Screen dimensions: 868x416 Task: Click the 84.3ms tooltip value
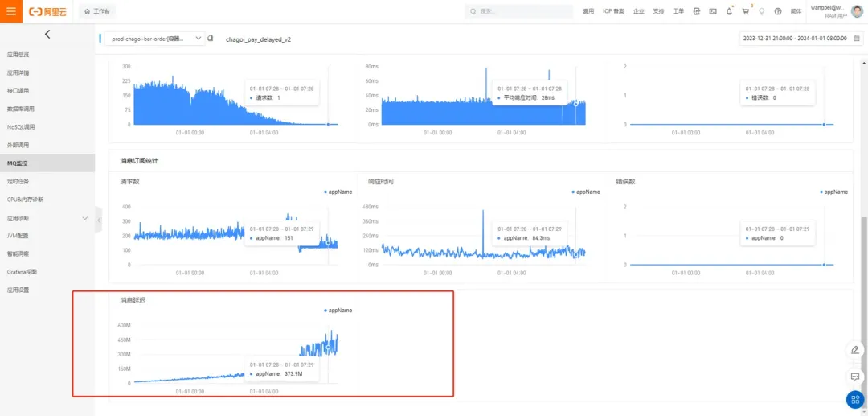tap(540, 237)
